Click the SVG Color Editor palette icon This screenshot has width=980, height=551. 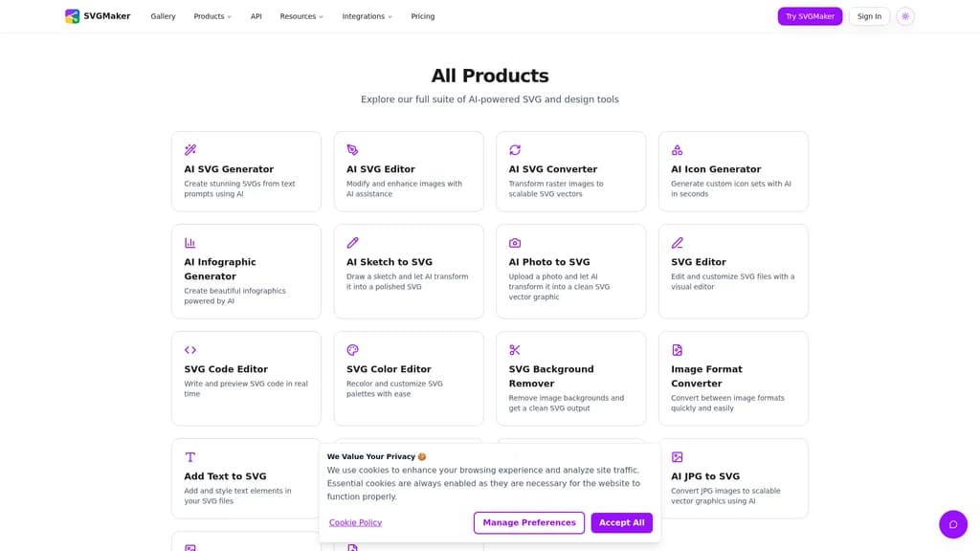point(352,350)
